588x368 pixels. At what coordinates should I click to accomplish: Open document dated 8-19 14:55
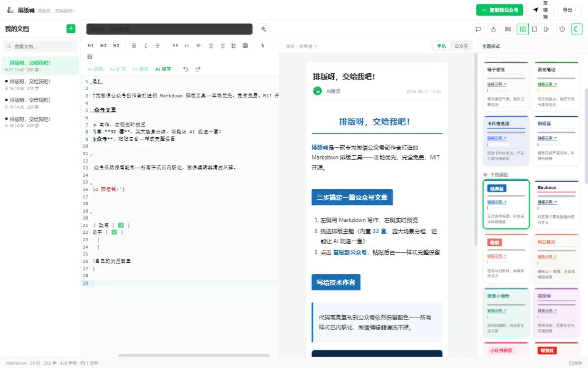40,85
